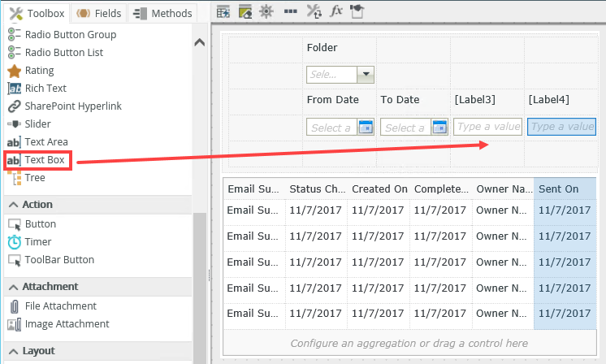Click the Owner Na... column header
This screenshot has width=606, height=364.
point(504,189)
